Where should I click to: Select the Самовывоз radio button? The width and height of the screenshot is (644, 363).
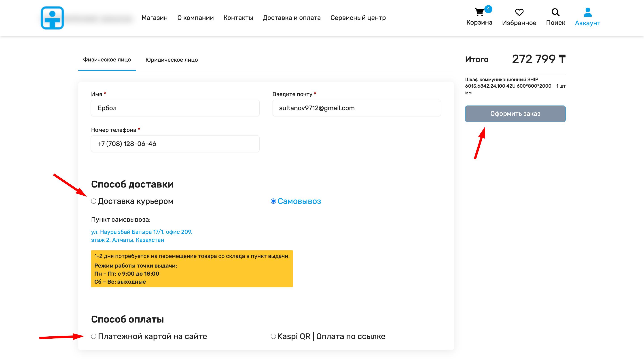tap(273, 201)
